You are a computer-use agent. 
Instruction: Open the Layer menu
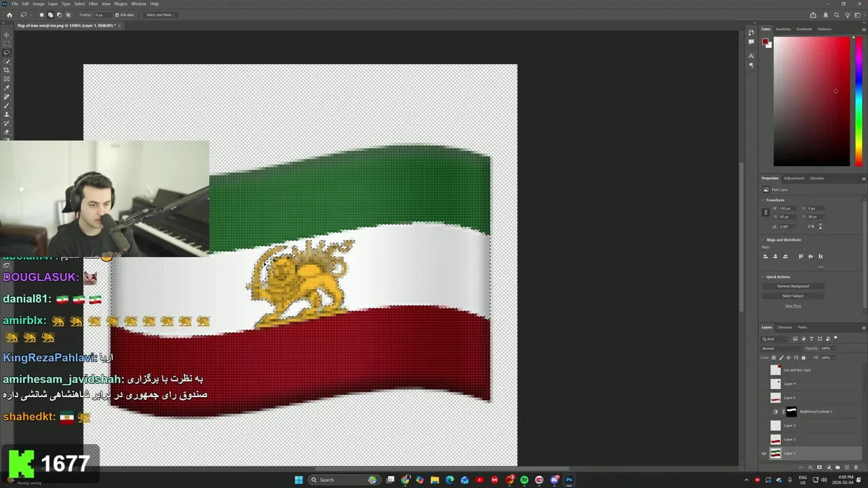(x=52, y=4)
